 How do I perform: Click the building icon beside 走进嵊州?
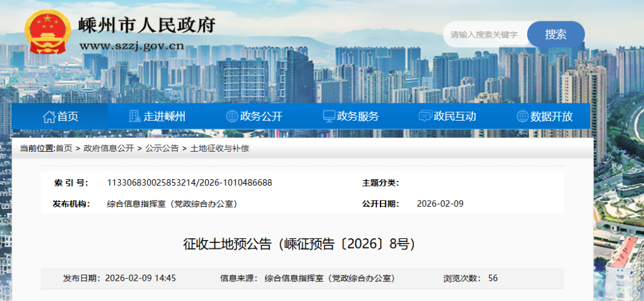click(x=135, y=116)
